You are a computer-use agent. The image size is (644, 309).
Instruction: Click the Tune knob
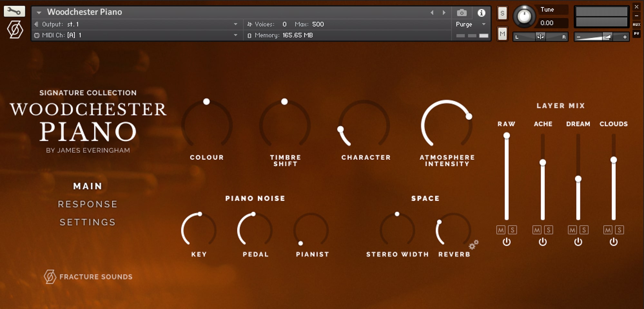524,16
